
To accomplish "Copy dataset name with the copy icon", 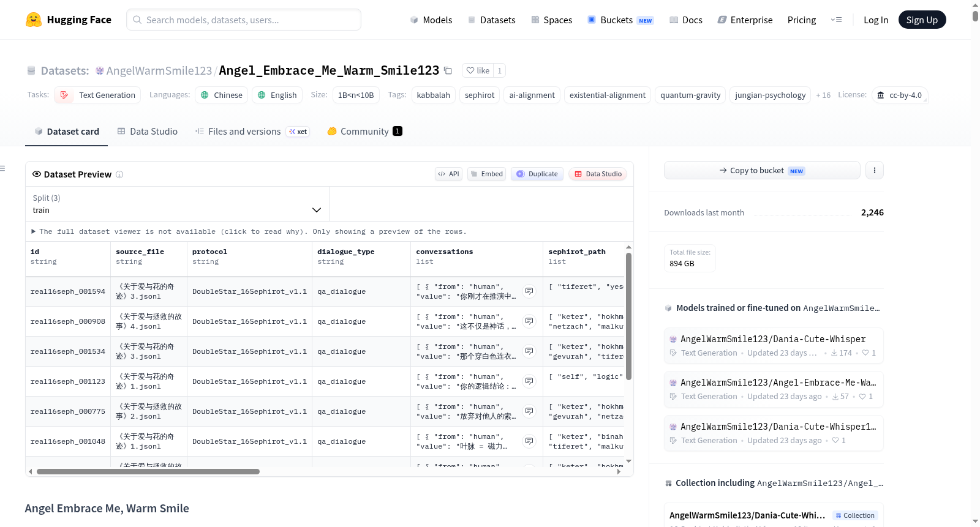I will [x=448, y=70].
